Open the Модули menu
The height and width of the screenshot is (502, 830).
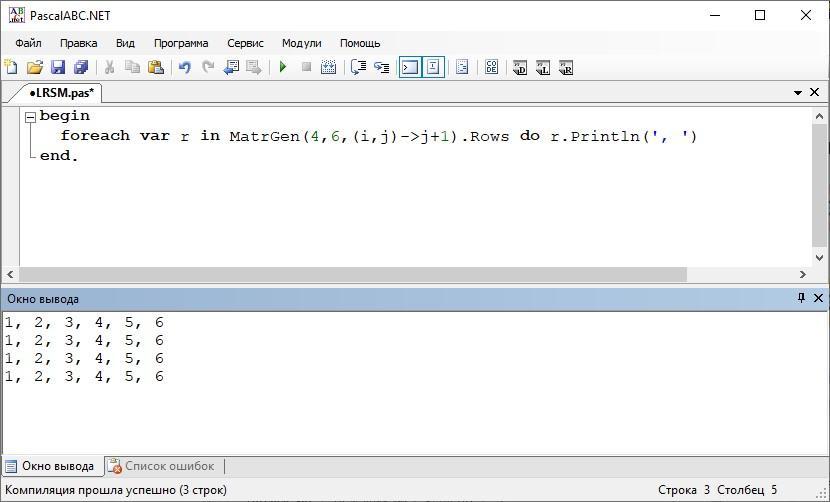pos(301,43)
